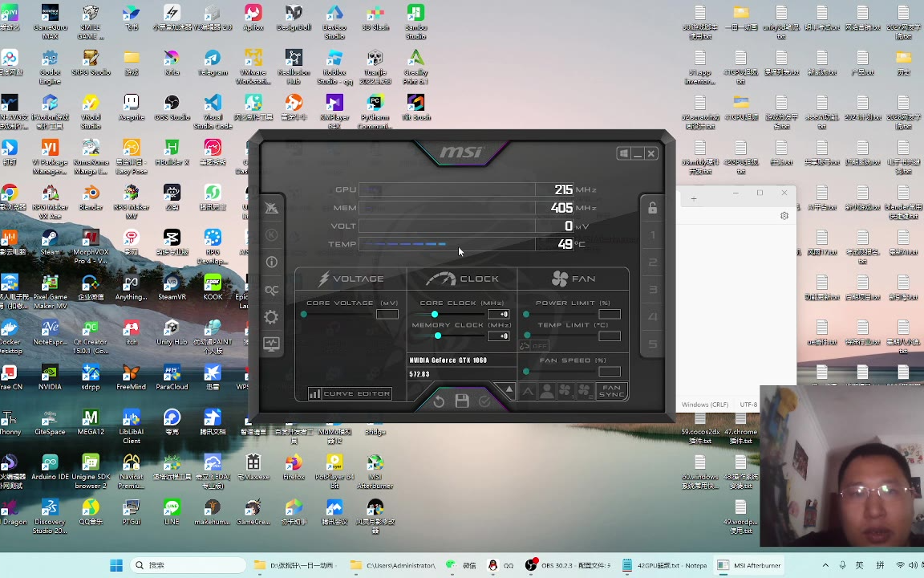Open the Windows Start menu
This screenshot has width=924, height=578.
pos(116,565)
